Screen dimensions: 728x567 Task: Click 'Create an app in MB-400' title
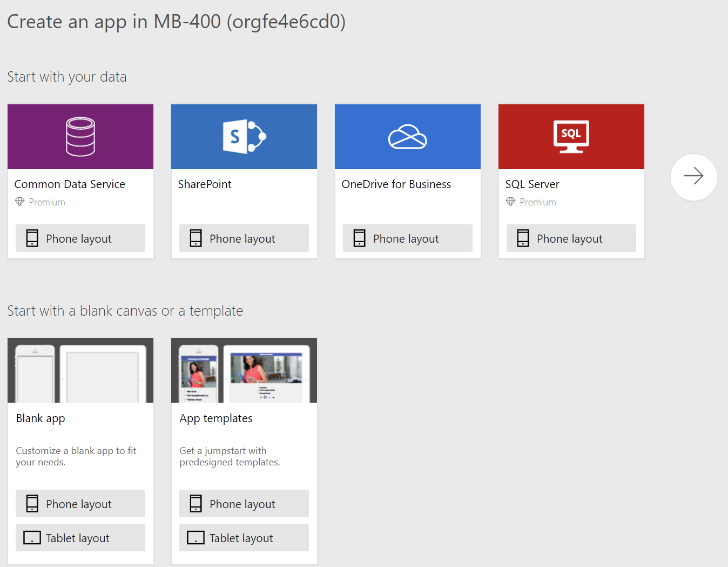point(177,22)
